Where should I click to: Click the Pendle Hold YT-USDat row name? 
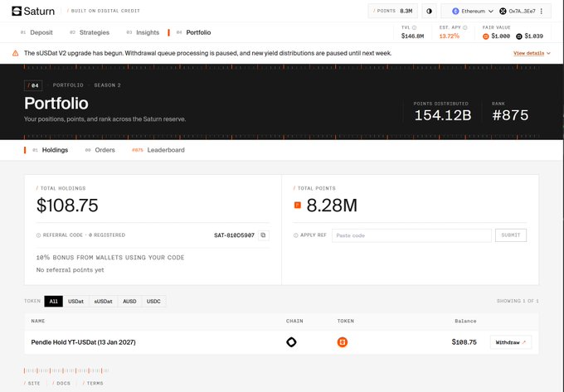84,342
